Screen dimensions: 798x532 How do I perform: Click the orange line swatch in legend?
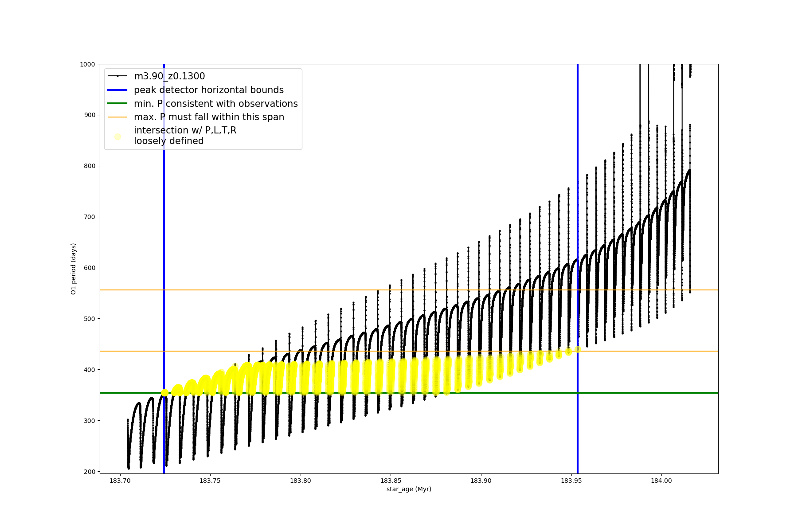(x=117, y=117)
